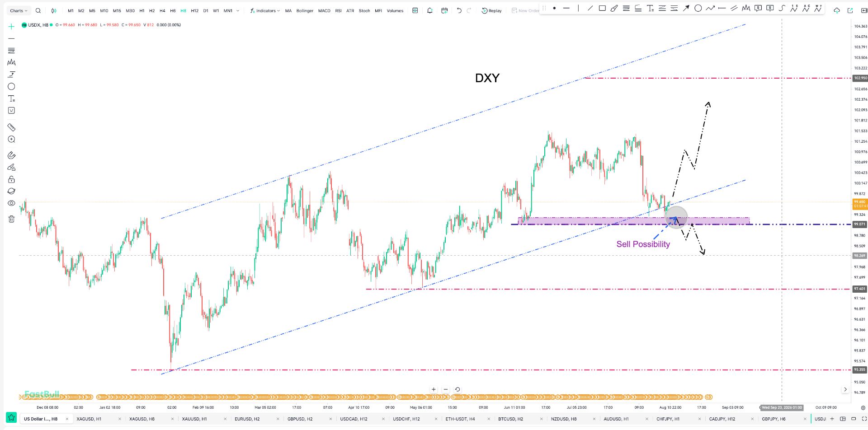Delete drawings with trash icon
This screenshot has height=430, width=868.
pyautogui.click(x=11, y=219)
